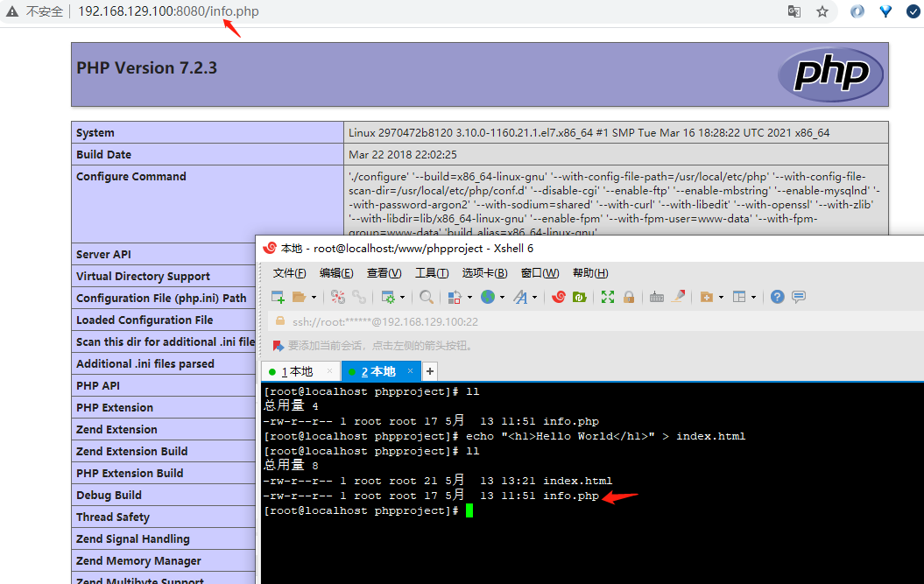Click the window layout icon
This screenshot has width=924, height=584.
tap(739, 297)
